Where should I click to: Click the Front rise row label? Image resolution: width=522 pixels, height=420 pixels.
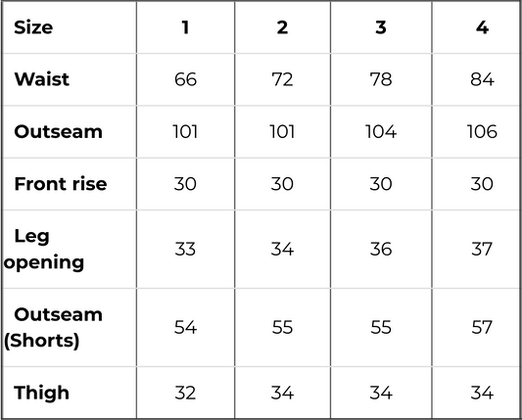[70, 184]
